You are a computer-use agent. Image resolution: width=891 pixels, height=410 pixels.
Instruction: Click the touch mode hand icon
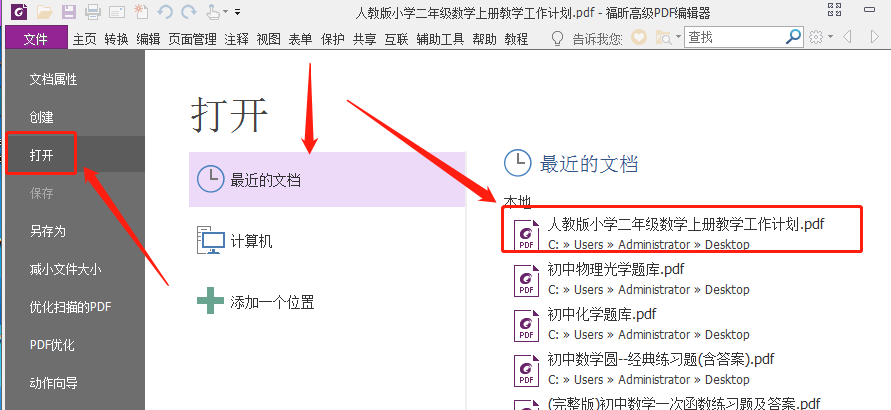click(x=212, y=11)
